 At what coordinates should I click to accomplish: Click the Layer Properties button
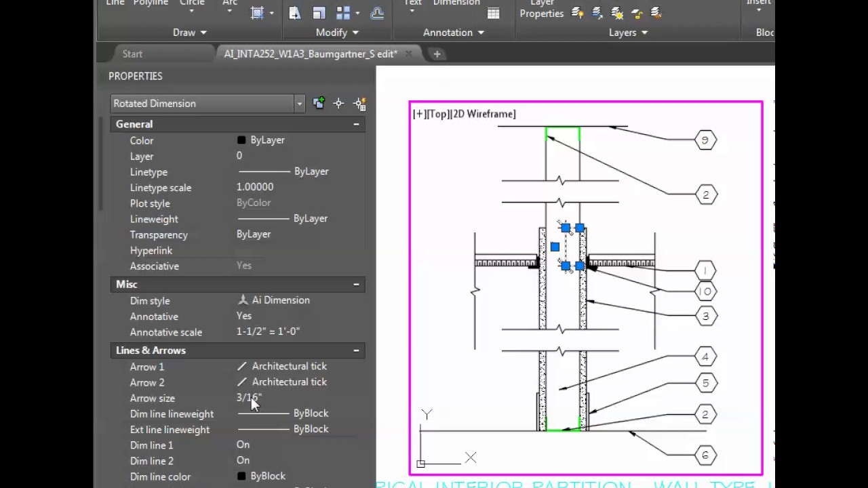point(542,9)
